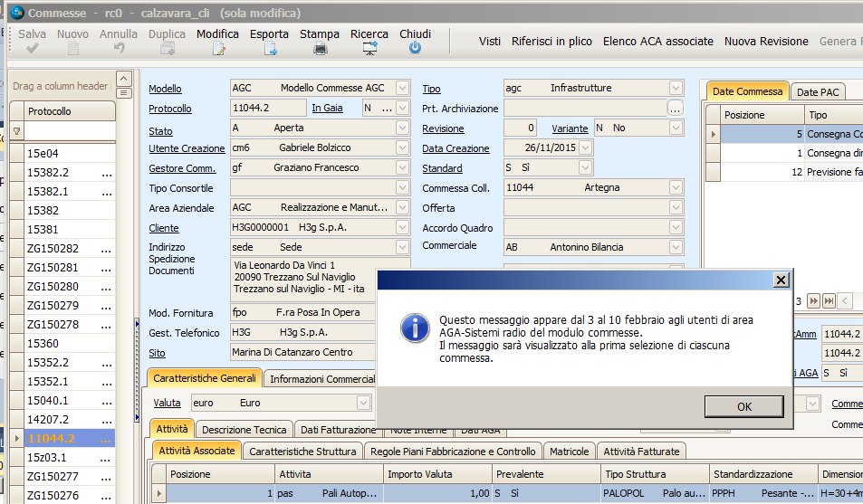Click the Esporta export icon
The height and width of the screenshot is (504, 863).
pos(270,49)
